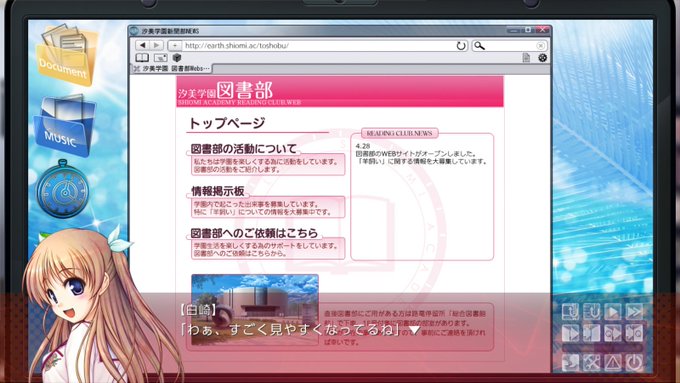
Task: Click the skip double-arrow icon
Action: point(634,311)
